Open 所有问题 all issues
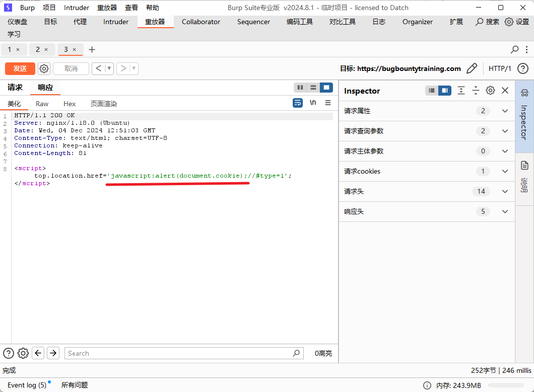The height and width of the screenshot is (392, 534). [75, 385]
